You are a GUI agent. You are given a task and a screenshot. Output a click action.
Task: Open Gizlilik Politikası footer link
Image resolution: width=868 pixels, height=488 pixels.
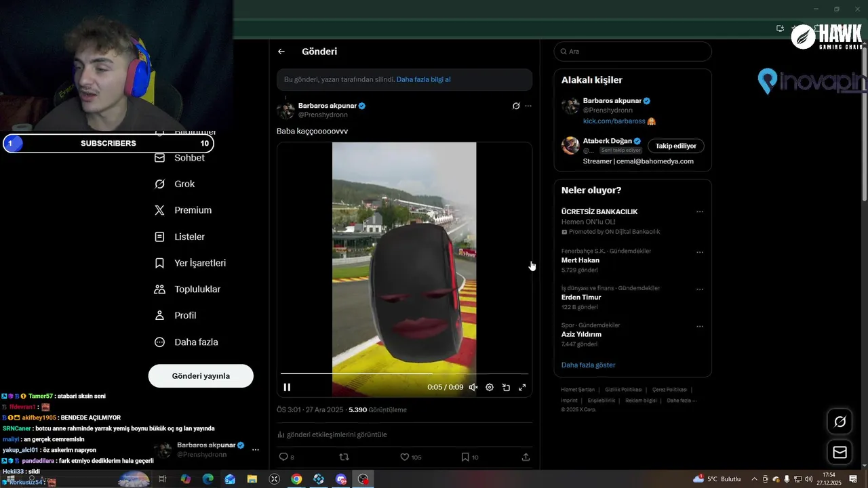click(x=623, y=390)
